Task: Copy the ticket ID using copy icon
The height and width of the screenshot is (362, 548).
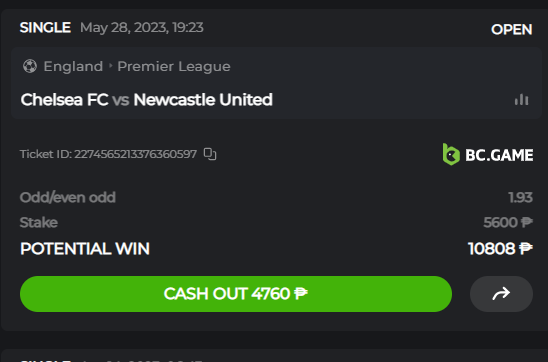Action: (x=210, y=154)
